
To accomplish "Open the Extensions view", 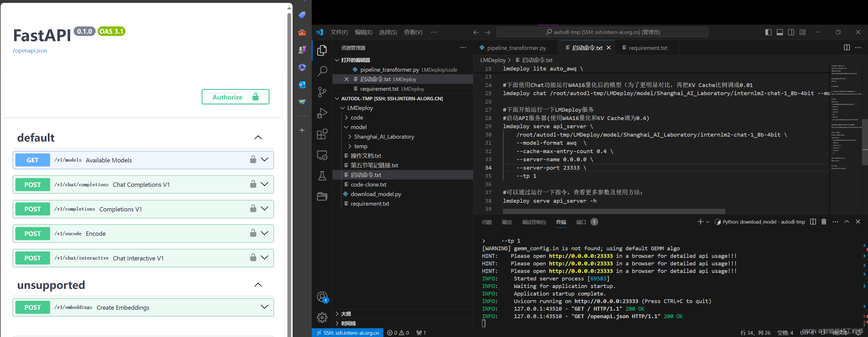I will pyautogui.click(x=322, y=134).
